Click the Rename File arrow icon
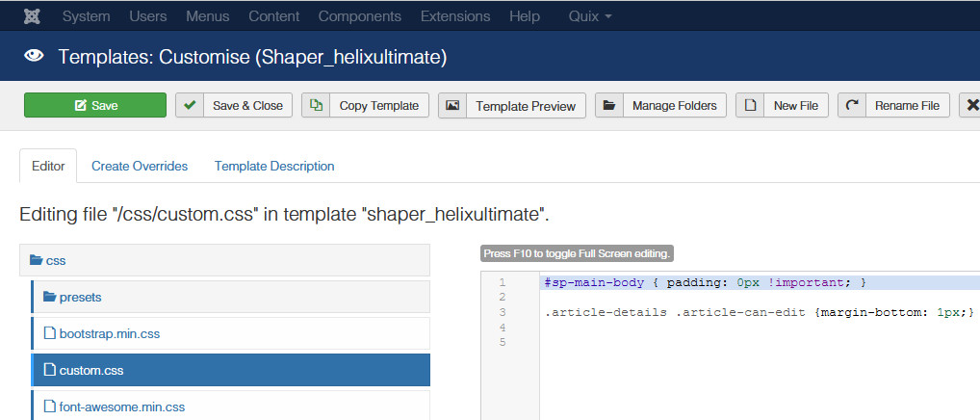This screenshot has height=420, width=980. pyautogui.click(x=852, y=106)
